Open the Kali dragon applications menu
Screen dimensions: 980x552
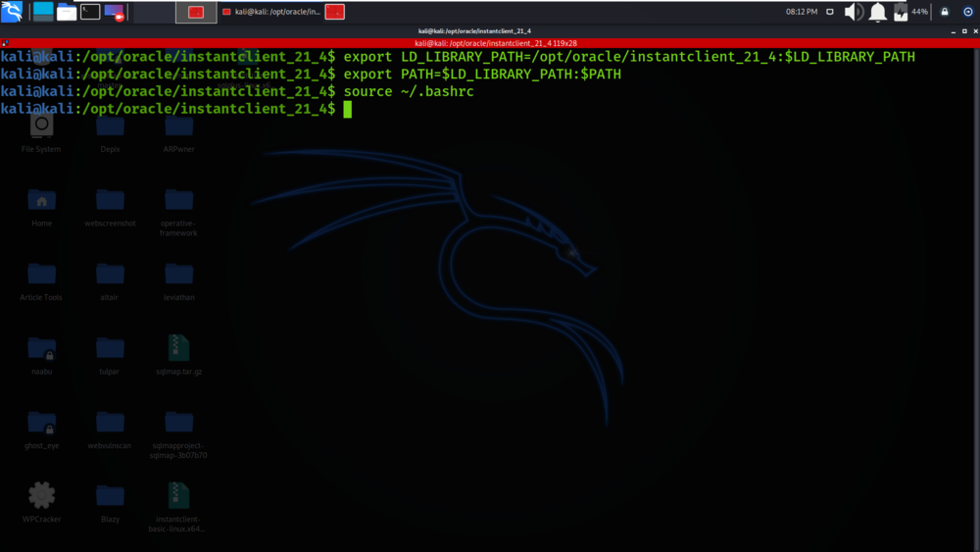pyautogui.click(x=11, y=11)
